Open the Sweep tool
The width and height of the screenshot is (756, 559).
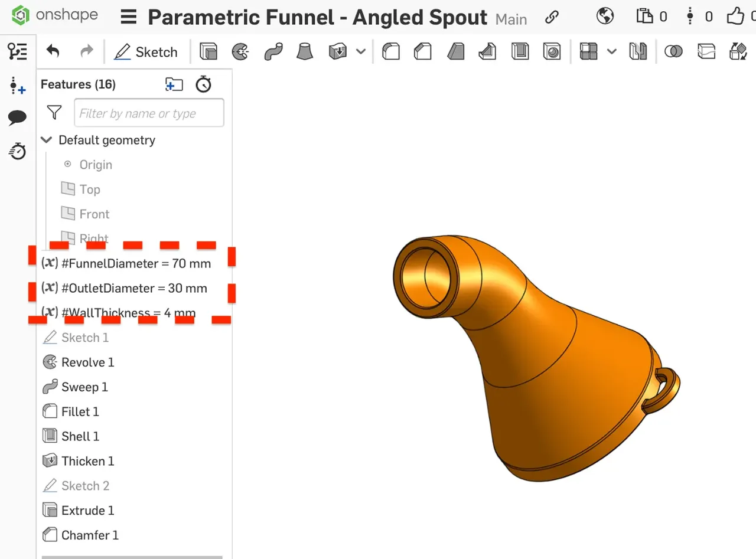tap(272, 51)
